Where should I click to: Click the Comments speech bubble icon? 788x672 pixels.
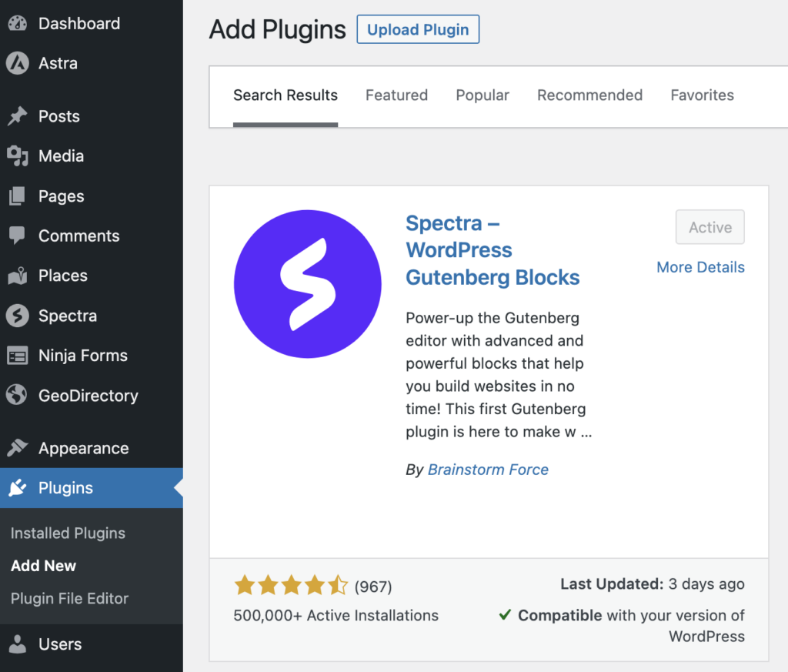pyautogui.click(x=17, y=236)
